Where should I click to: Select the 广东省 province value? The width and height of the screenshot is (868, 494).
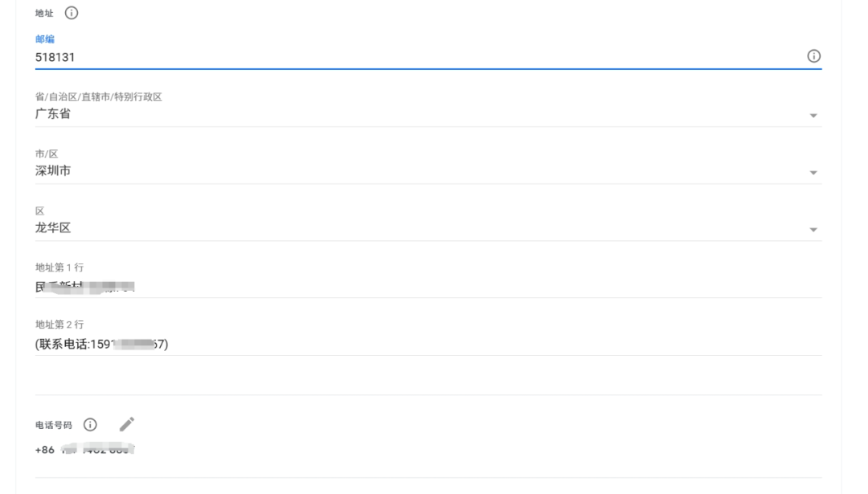[53, 114]
